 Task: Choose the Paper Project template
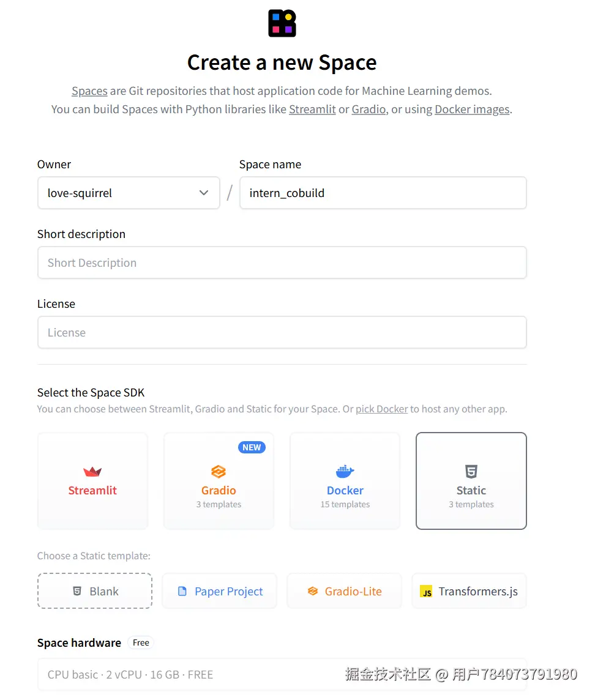[x=219, y=591]
